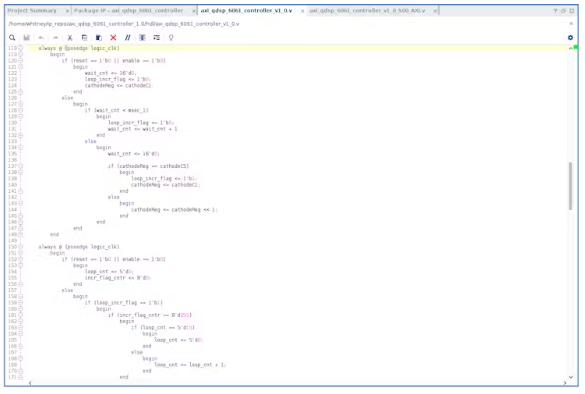Collapse fold marker beside 'if (incr_flag_cntr == 8'd255)'
The width and height of the screenshot is (585, 394).
click(21, 315)
